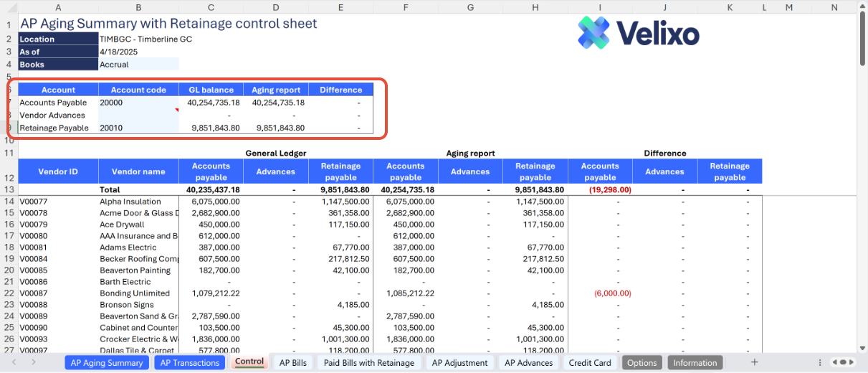Click the Account code cell 20000

pos(138,103)
